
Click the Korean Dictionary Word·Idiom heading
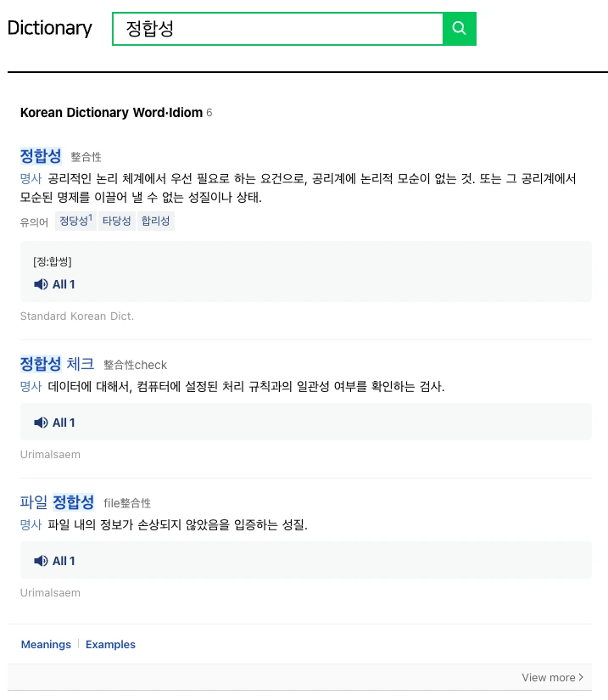click(112, 113)
